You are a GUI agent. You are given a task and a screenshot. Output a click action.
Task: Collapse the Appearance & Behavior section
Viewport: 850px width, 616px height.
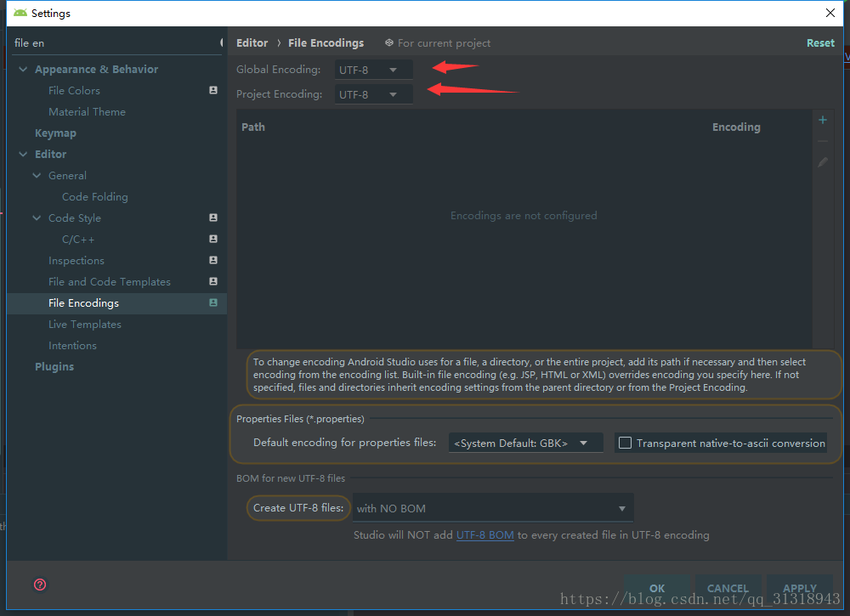pyautogui.click(x=23, y=69)
